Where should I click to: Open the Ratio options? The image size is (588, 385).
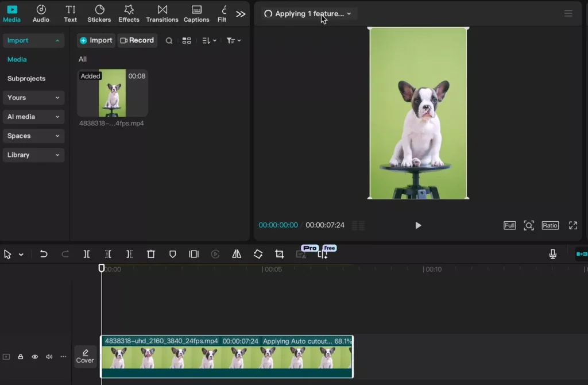coord(550,225)
